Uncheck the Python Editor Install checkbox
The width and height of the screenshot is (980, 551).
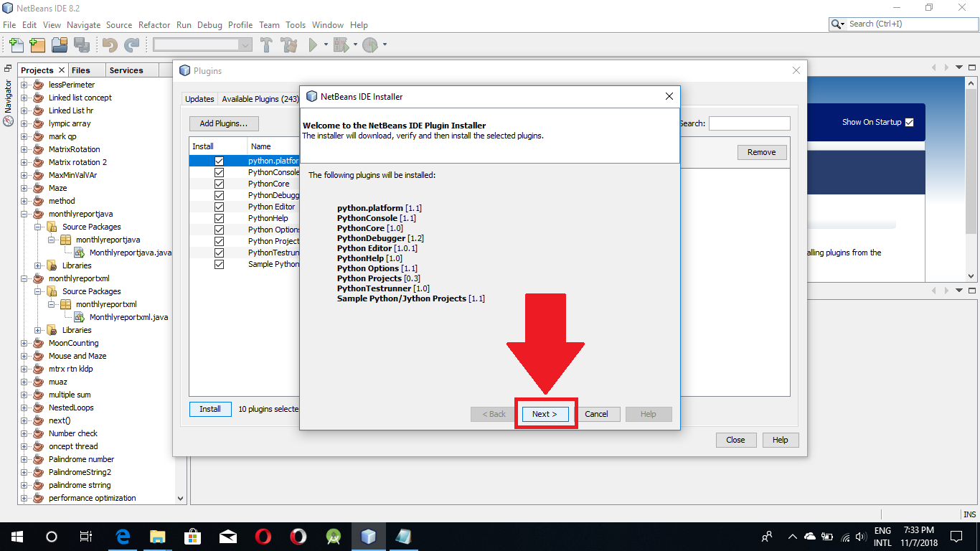[x=219, y=207]
